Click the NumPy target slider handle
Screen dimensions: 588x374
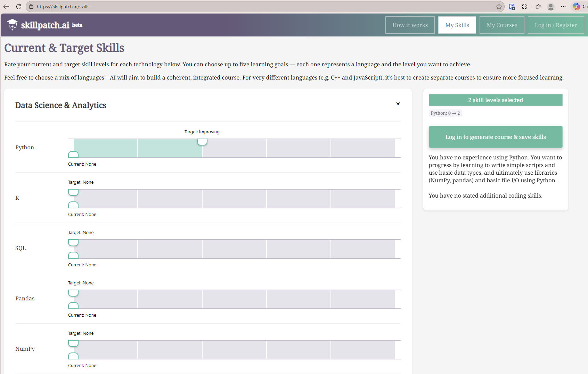click(73, 343)
